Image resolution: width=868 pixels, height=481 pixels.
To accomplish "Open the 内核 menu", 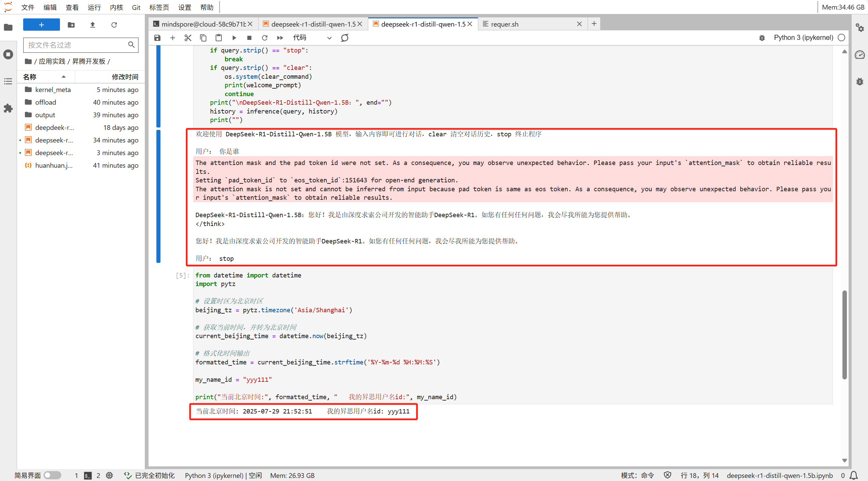I will point(116,7).
